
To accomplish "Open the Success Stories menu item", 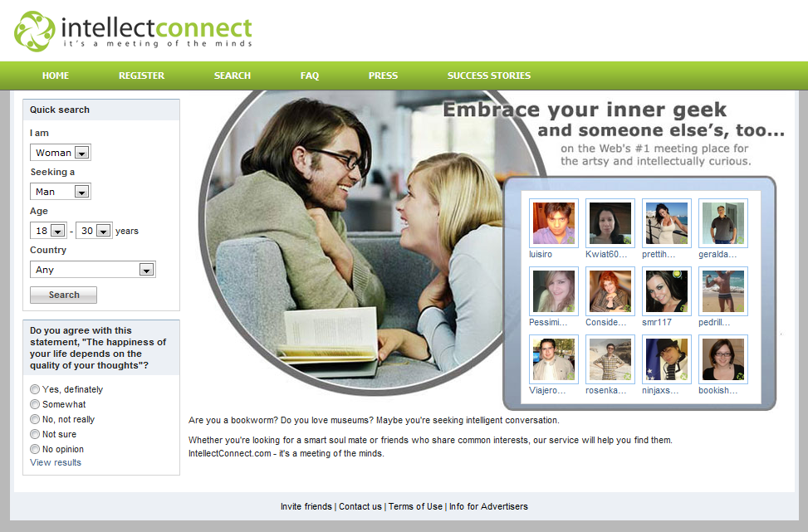I will [489, 76].
